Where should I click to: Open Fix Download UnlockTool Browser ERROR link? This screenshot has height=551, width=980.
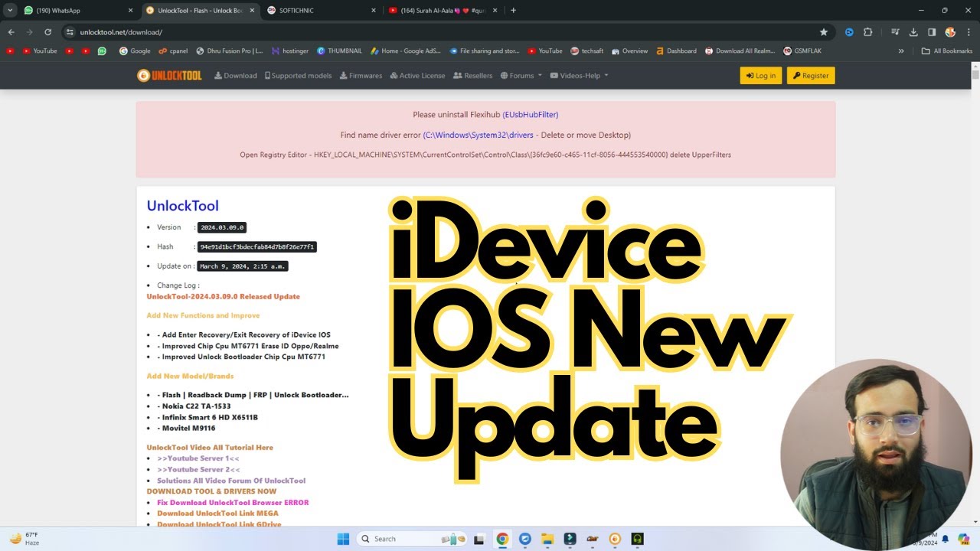point(233,503)
